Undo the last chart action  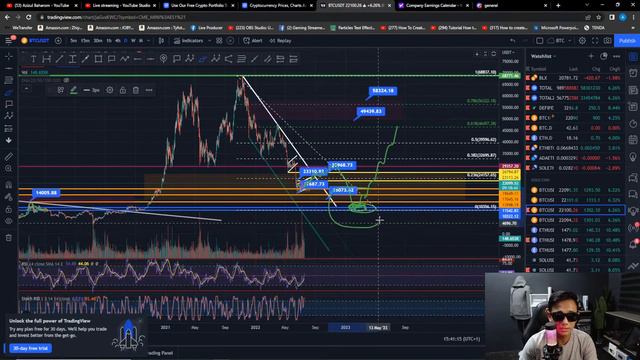pyautogui.click(x=512, y=41)
